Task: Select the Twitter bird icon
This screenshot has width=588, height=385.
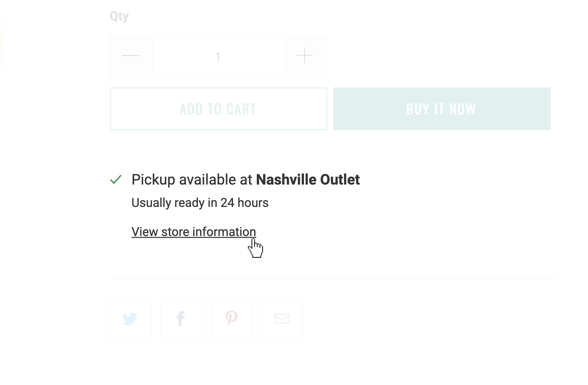Action: 130,318
